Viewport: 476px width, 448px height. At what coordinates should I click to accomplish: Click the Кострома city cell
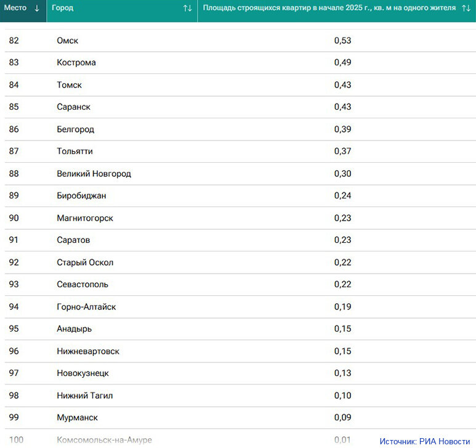[76, 63]
